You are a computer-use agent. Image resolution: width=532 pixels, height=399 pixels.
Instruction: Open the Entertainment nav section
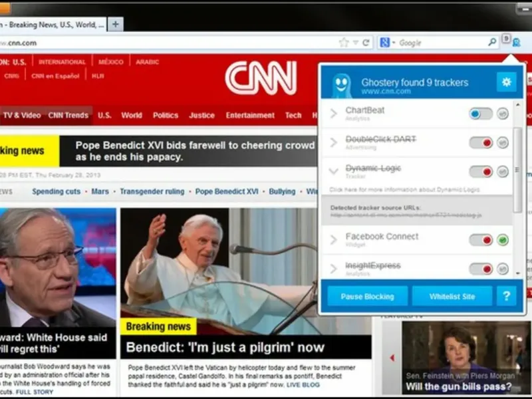[x=250, y=115]
